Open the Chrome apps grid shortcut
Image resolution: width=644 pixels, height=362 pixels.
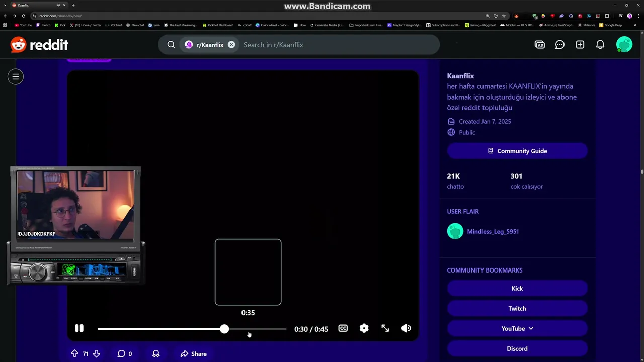point(5,25)
